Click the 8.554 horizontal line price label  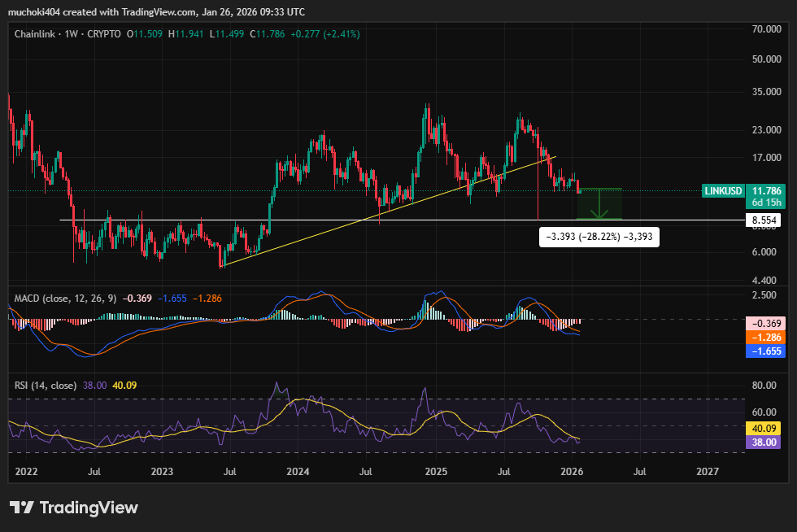click(764, 220)
